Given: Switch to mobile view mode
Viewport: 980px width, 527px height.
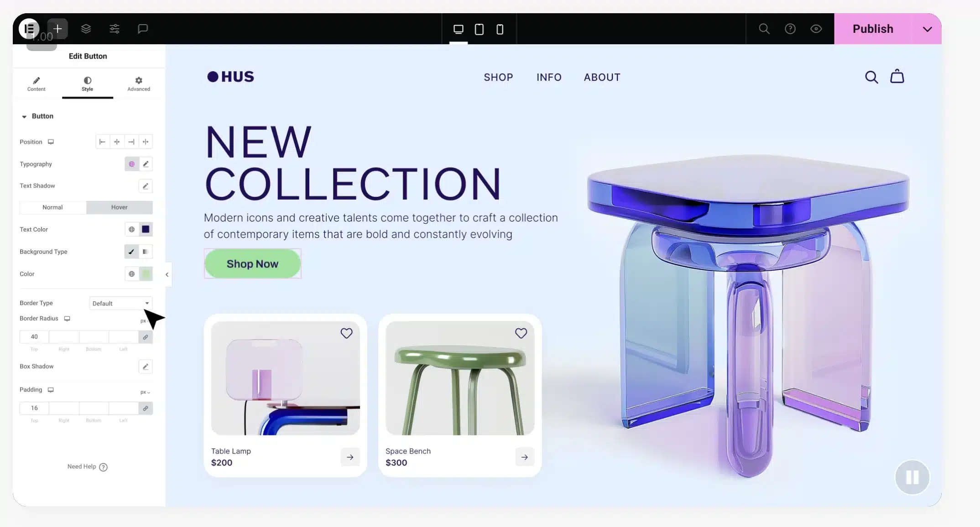Looking at the screenshot, I should point(500,29).
